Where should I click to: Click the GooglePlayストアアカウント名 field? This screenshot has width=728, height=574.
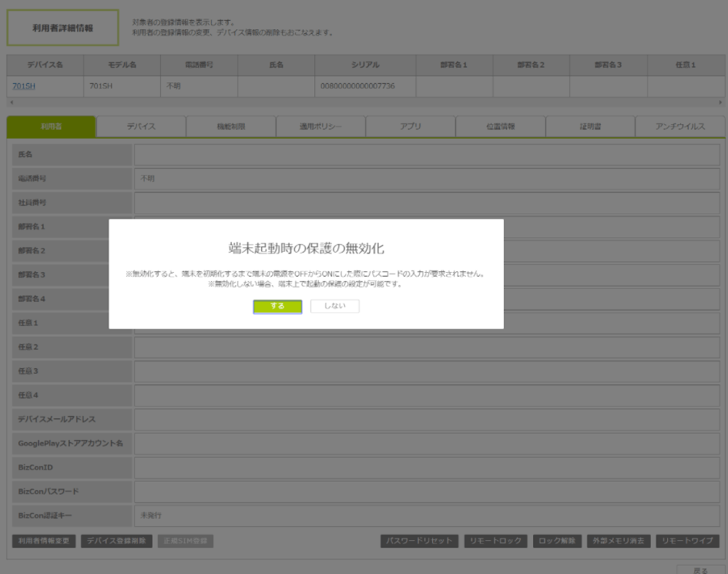click(427, 444)
